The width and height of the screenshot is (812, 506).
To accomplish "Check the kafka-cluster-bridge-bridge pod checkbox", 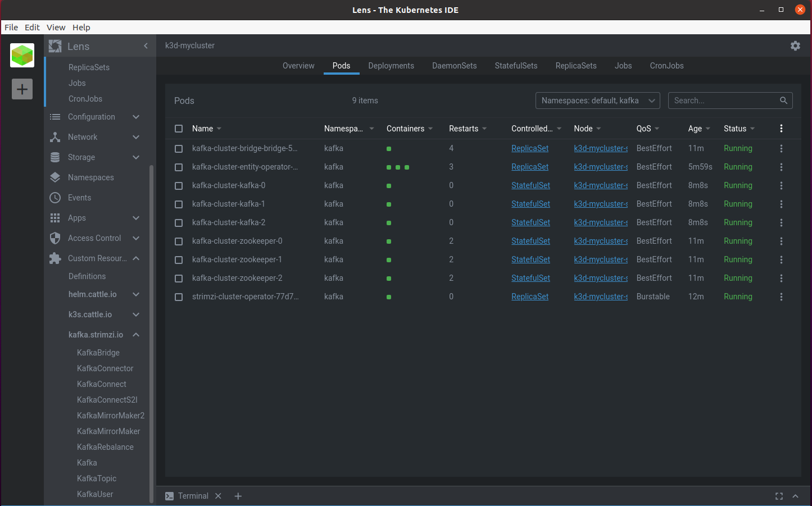I will point(179,149).
